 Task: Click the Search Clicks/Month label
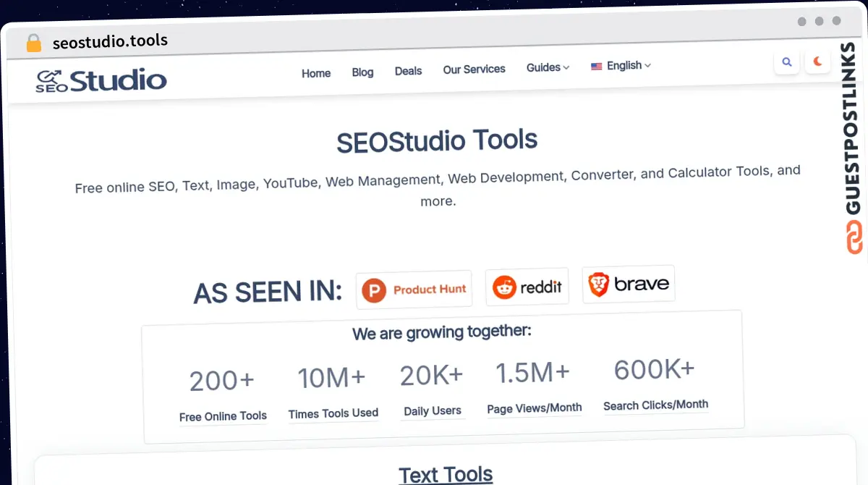[x=655, y=405]
